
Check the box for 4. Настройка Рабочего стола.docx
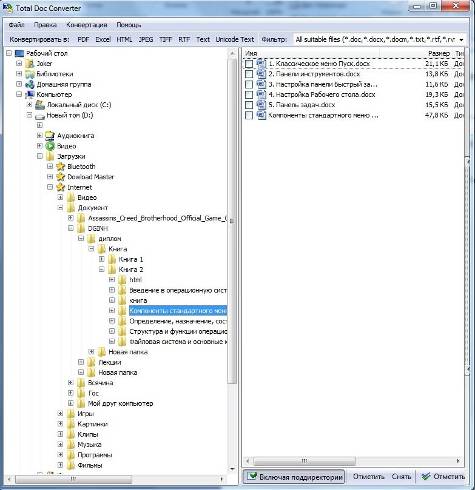pyautogui.click(x=249, y=95)
